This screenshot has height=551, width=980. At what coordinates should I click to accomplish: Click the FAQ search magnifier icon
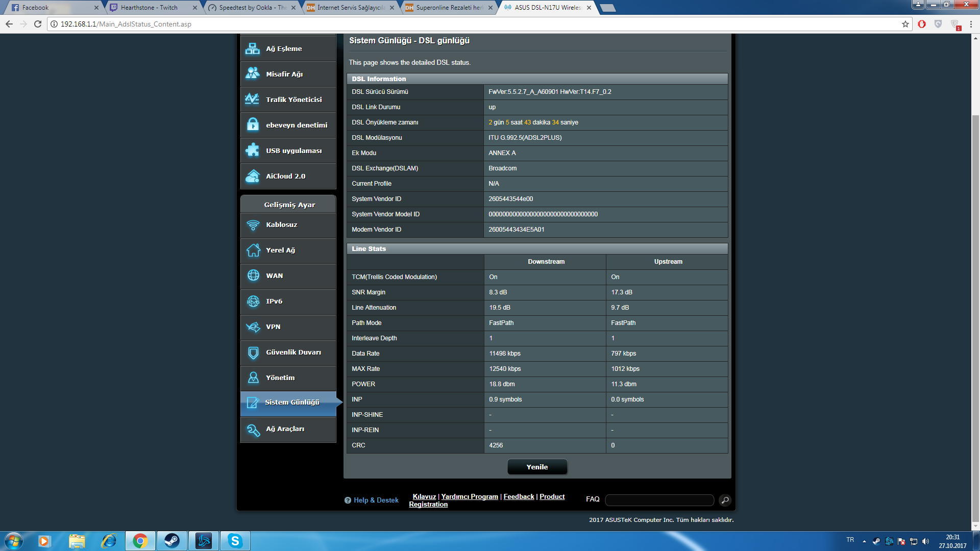725,500
